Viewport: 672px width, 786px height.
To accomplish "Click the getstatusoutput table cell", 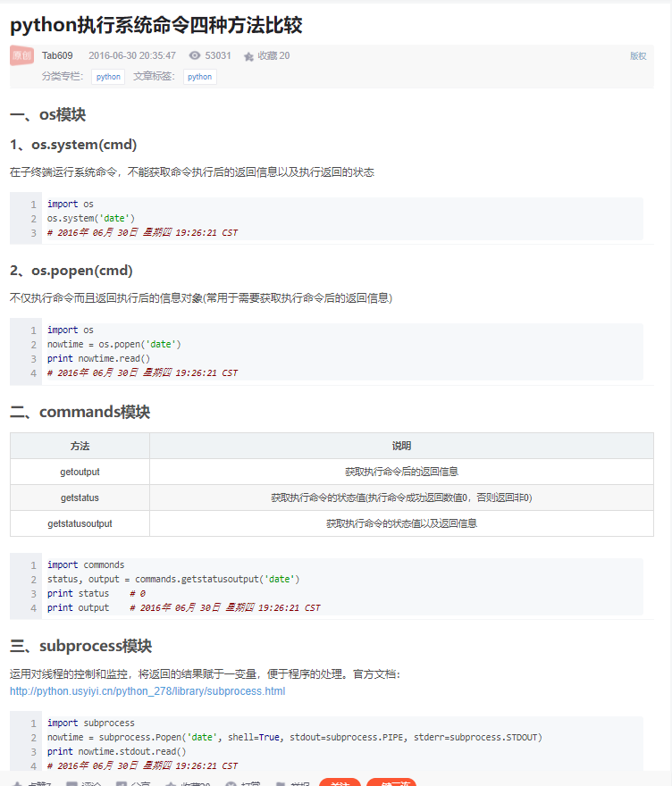I will 80,523.
